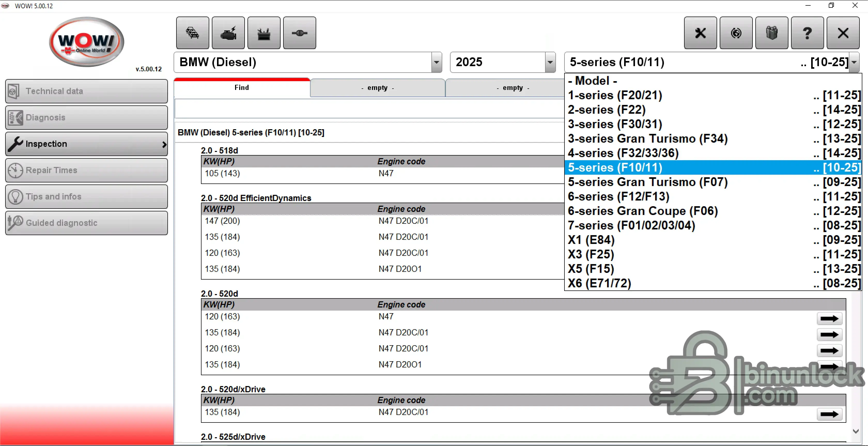Screen dimensions: 868x446
Task: Click the '2.0 - 525d/xDrive' heading
Action: click(233, 436)
